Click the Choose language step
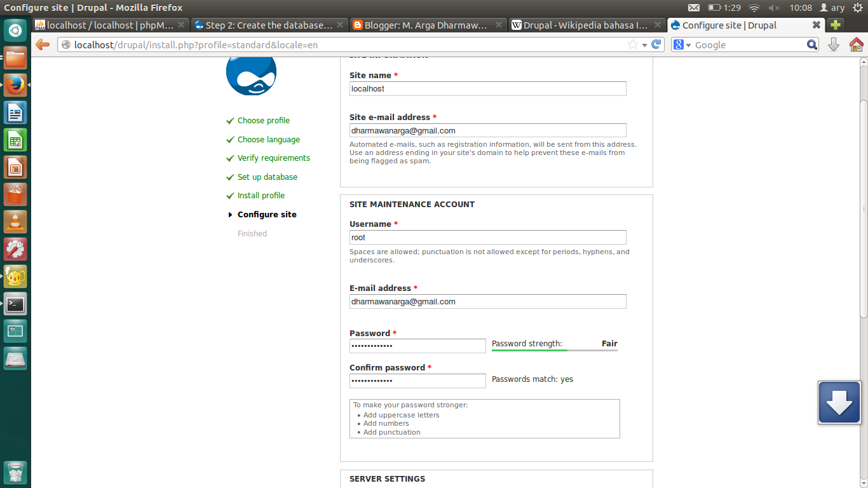Image resolution: width=868 pixels, height=488 pixels. click(269, 140)
